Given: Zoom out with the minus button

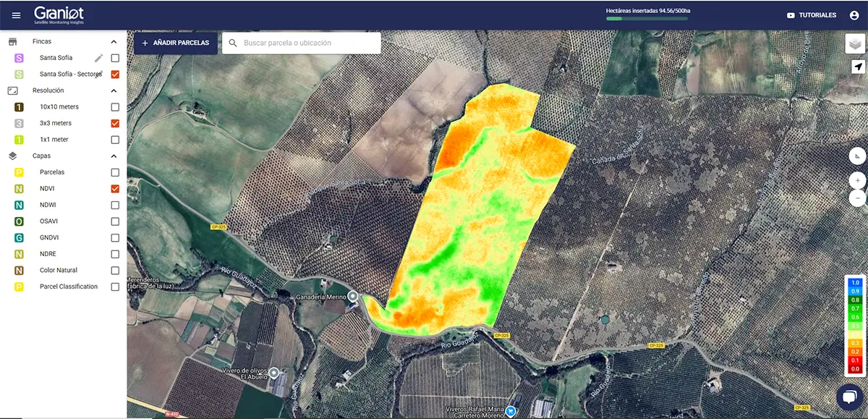Looking at the screenshot, I should [858, 198].
